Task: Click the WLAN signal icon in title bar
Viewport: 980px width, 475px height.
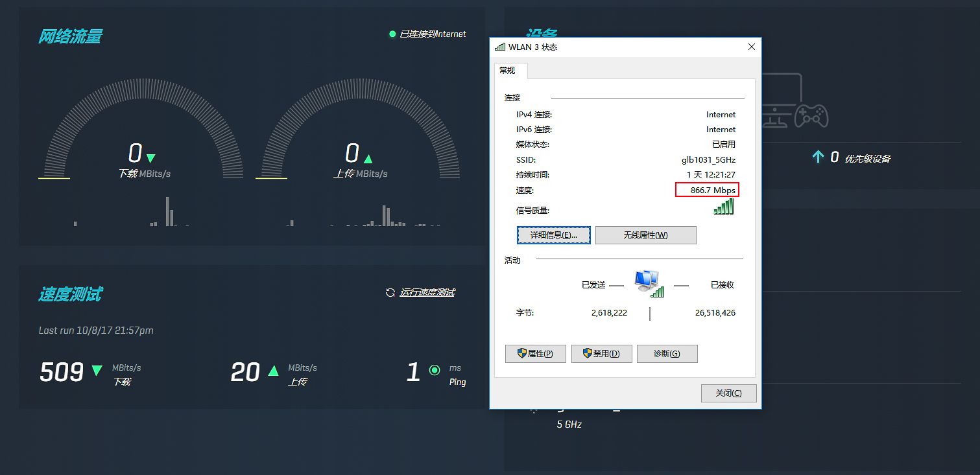Action: pyautogui.click(x=499, y=47)
